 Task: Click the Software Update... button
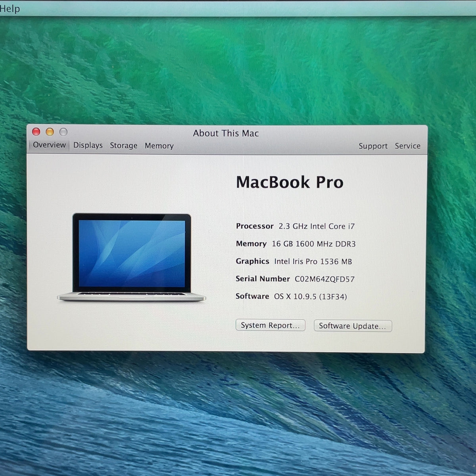(353, 326)
